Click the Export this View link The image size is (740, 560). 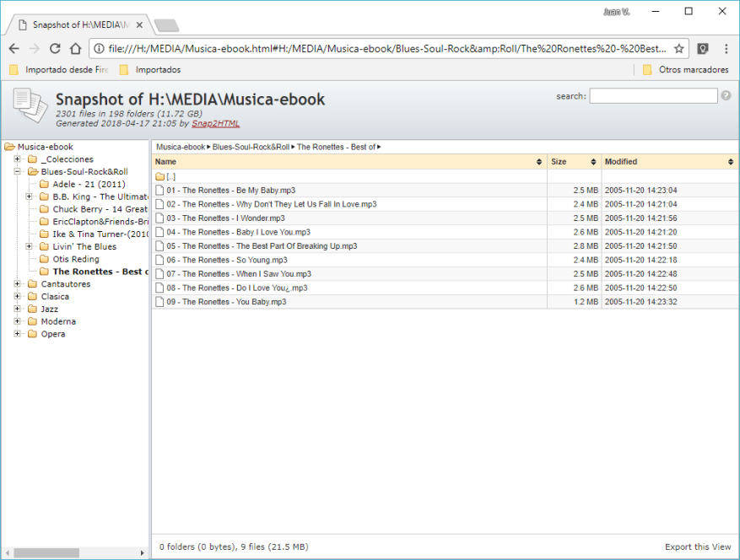pos(697,547)
